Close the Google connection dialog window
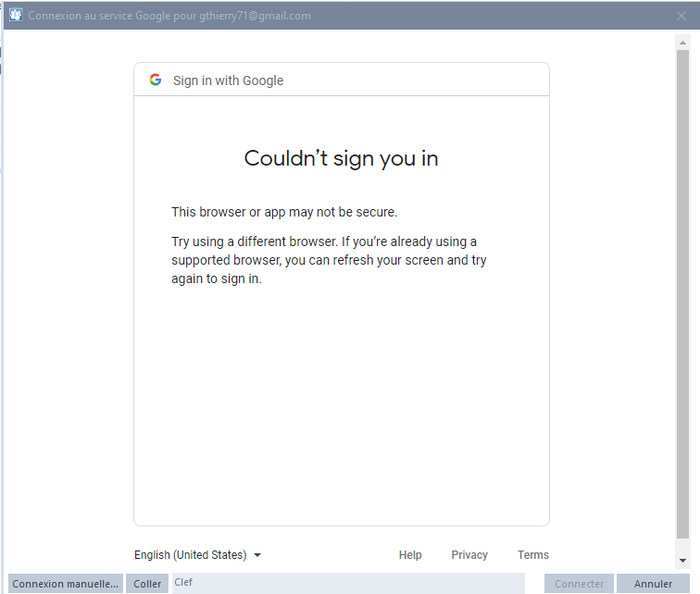The height and width of the screenshot is (594, 700). [x=684, y=15]
